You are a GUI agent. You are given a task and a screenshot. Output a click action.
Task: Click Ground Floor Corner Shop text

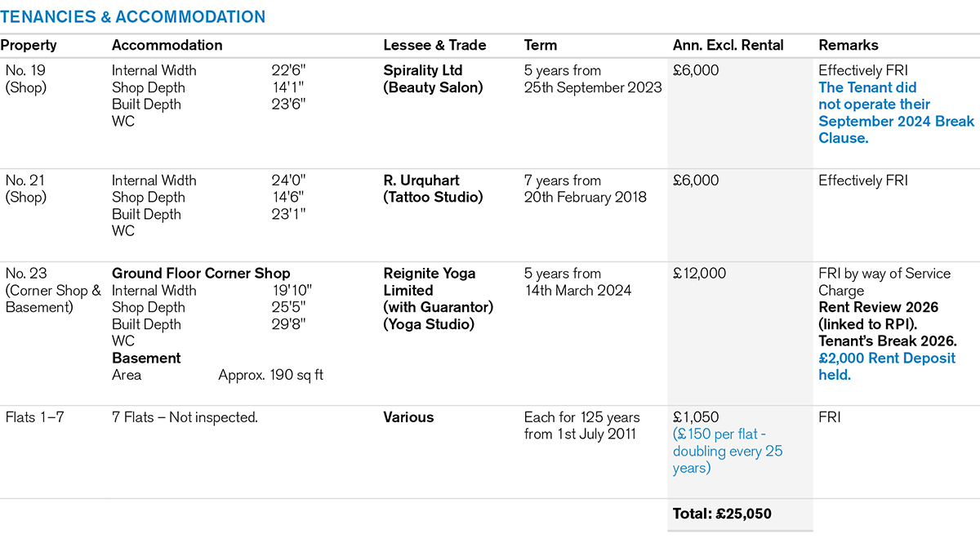tap(201, 274)
